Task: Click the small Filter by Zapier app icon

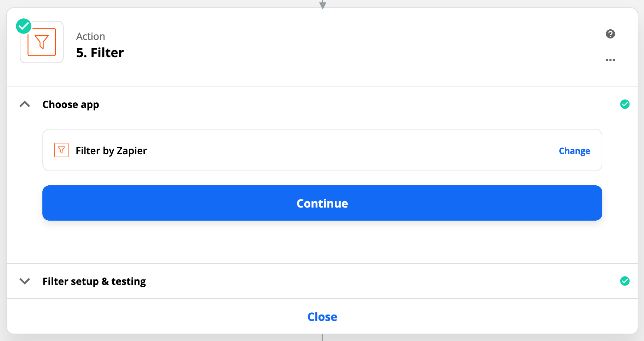Action: pyautogui.click(x=61, y=150)
